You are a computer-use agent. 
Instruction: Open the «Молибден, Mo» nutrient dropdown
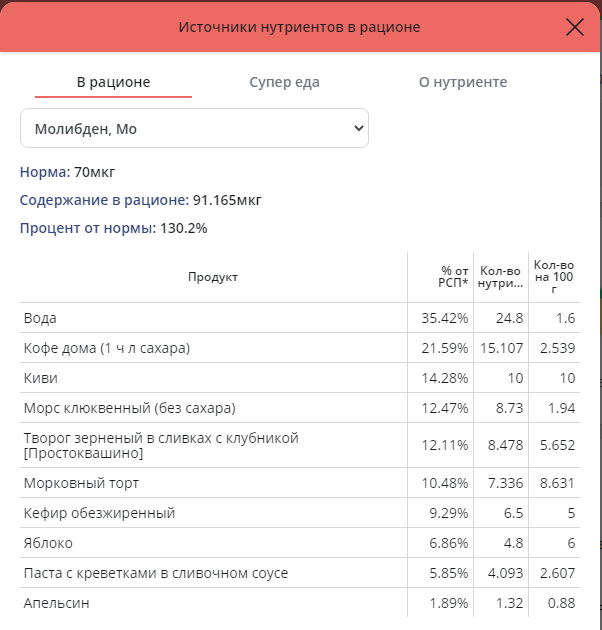pyautogui.click(x=194, y=129)
